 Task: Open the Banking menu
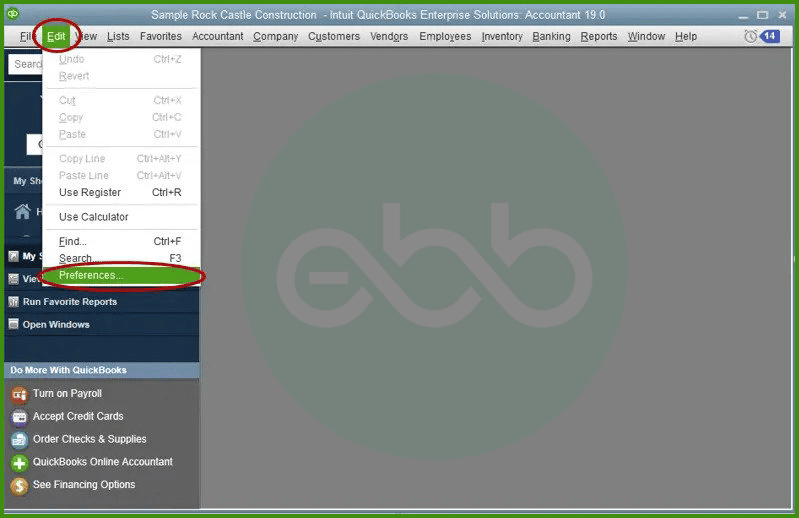[551, 36]
